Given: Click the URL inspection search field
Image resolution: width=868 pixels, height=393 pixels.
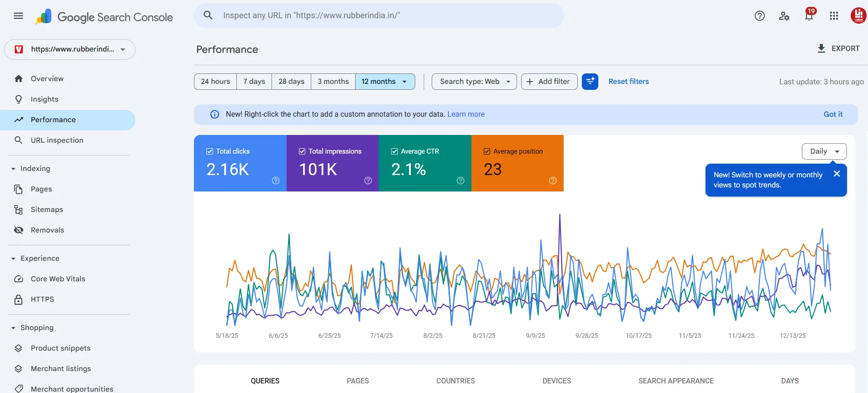Looking at the screenshot, I should (379, 16).
